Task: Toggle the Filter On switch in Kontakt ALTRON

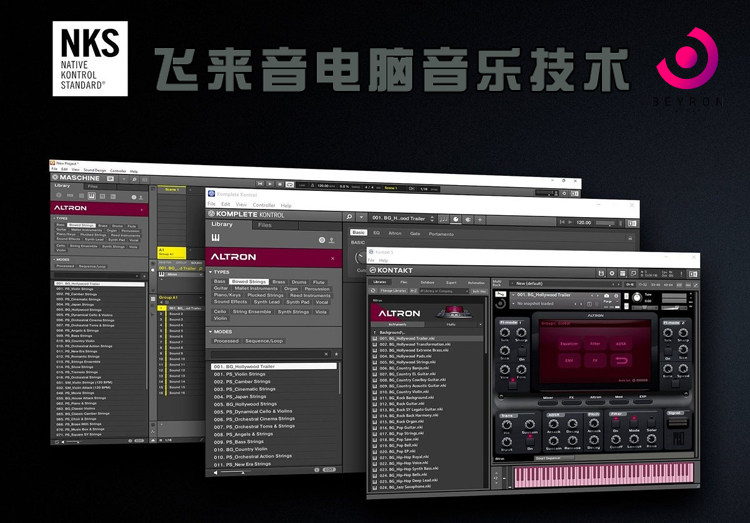Action: coord(616,423)
